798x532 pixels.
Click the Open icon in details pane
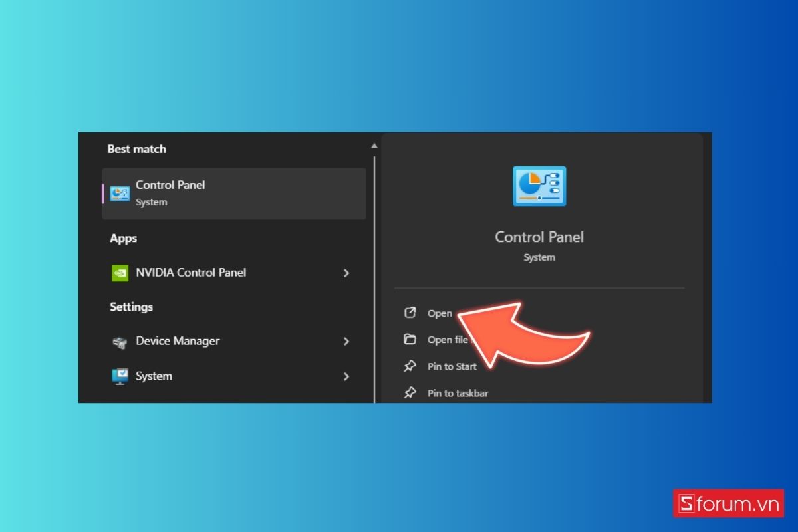(x=410, y=313)
